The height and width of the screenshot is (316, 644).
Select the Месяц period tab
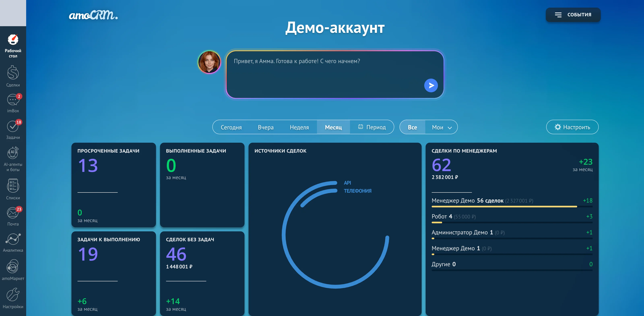click(333, 127)
